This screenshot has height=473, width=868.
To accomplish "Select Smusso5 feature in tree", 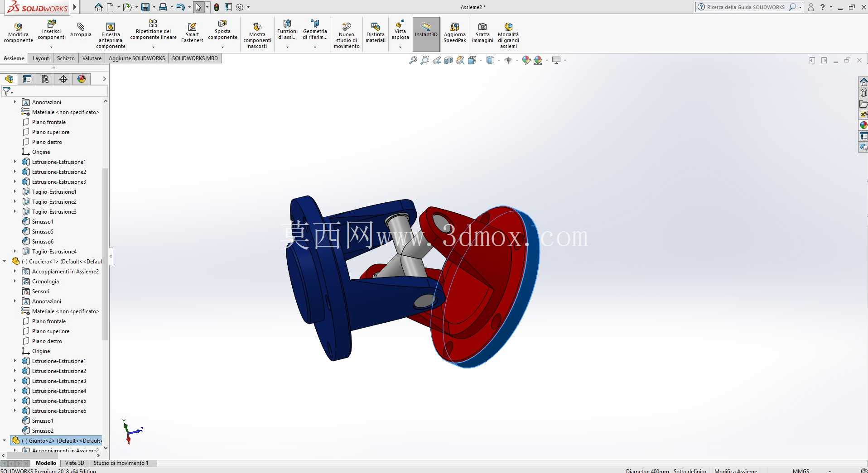I will [43, 231].
